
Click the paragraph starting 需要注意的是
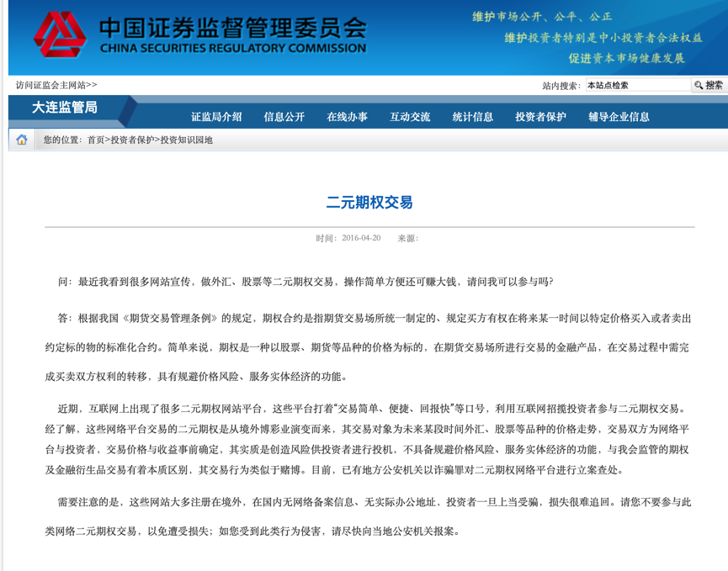pos(368,516)
